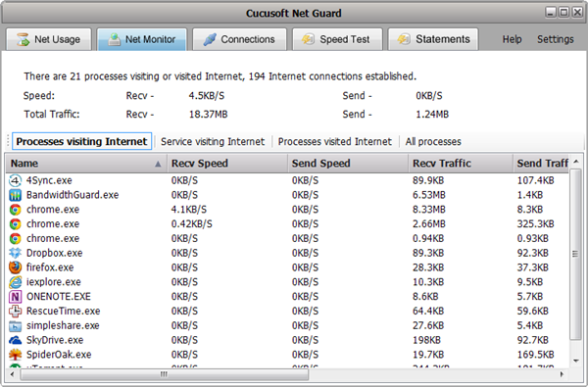The width and height of the screenshot is (588, 387).
Task: Click the 0.42KB/S Recv Speed cell
Action: click(192, 224)
